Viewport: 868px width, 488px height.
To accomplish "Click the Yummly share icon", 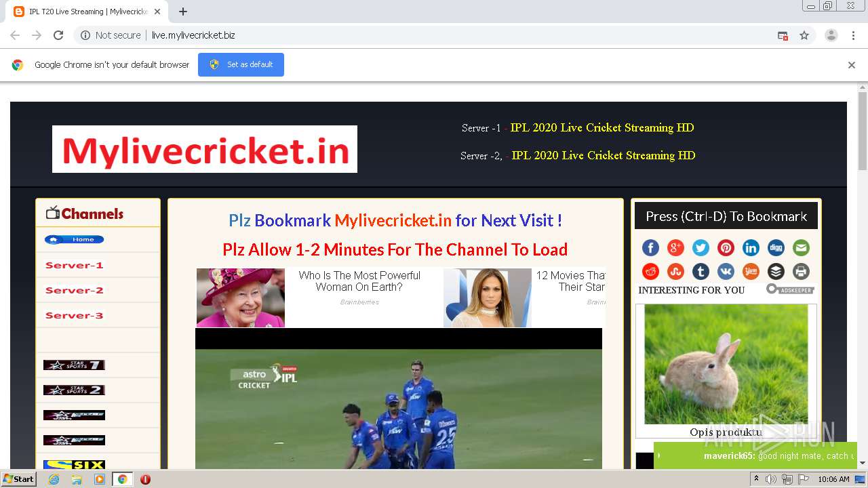I will [x=751, y=272].
